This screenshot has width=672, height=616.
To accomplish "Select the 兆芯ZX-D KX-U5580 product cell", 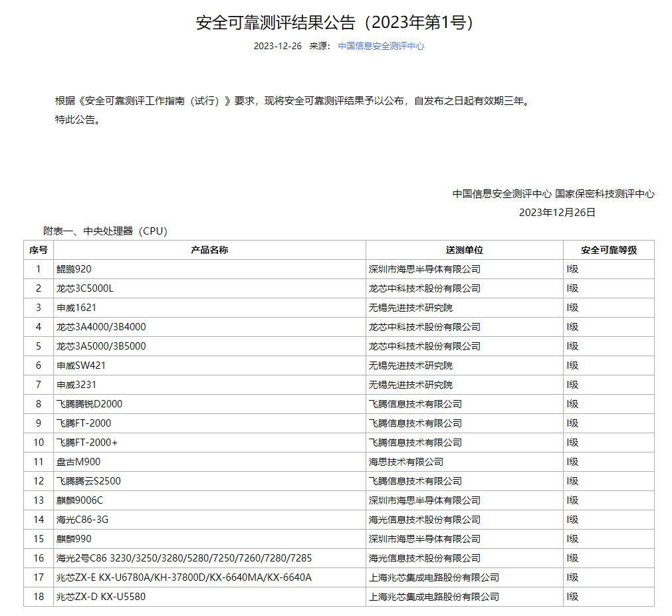I will 209,597.
